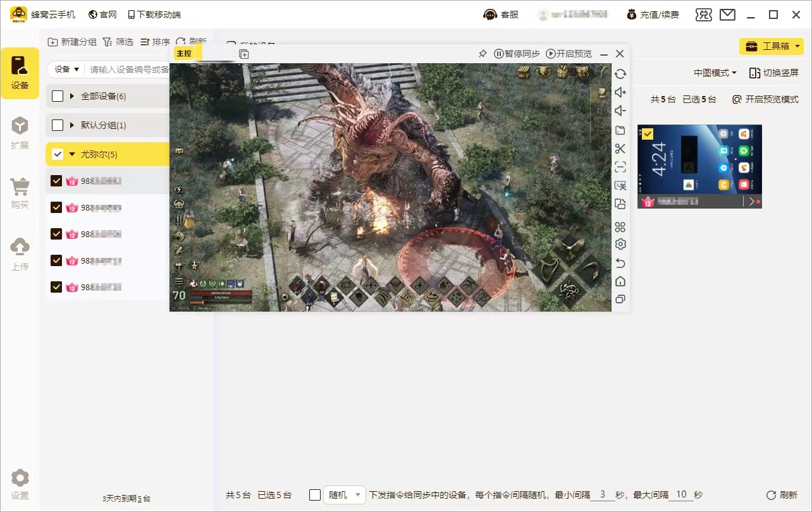Image resolution: width=812 pixels, height=512 pixels.
Task: Enable the random interval checkbox
Action: [315, 495]
